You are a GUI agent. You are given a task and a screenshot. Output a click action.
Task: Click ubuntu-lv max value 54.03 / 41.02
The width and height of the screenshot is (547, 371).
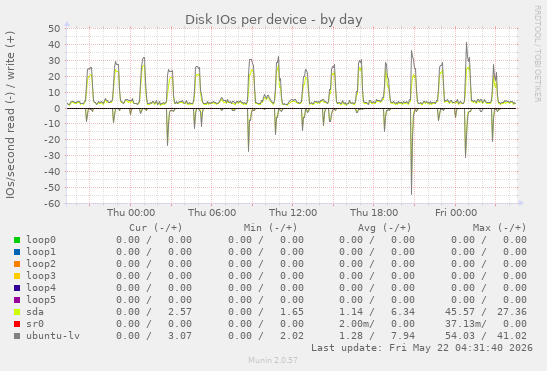(486, 336)
